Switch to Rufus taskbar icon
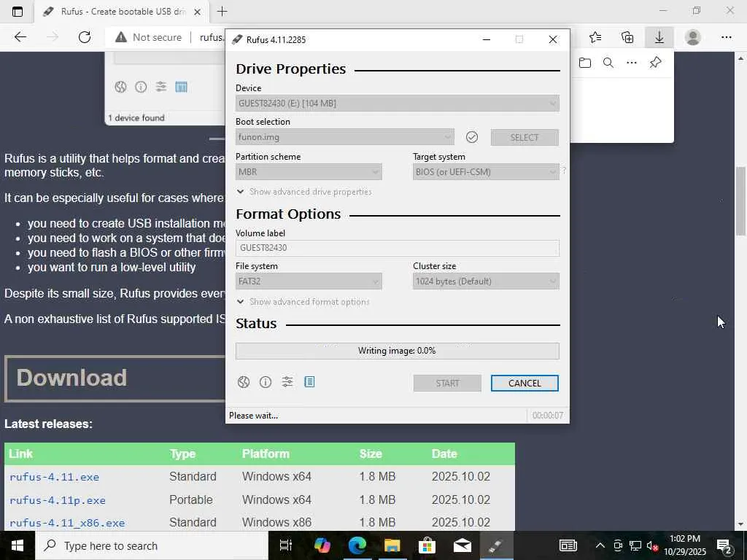 click(496, 545)
